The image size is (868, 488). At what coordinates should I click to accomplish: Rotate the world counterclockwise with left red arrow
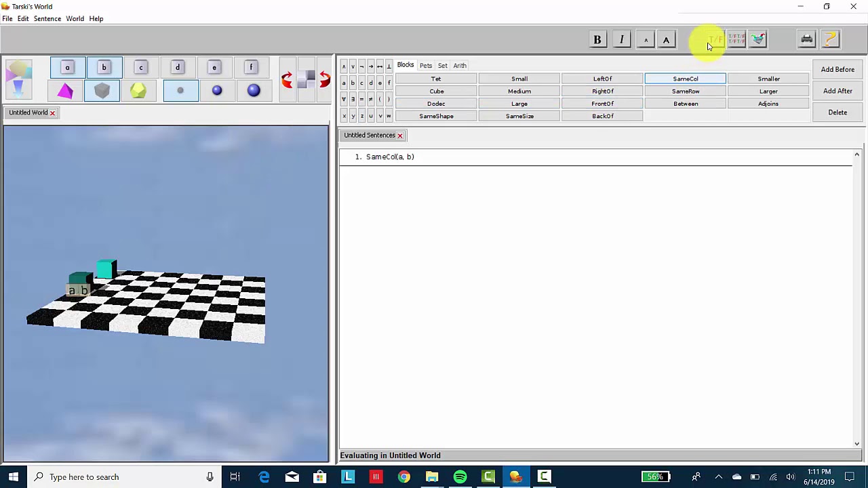coord(287,80)
